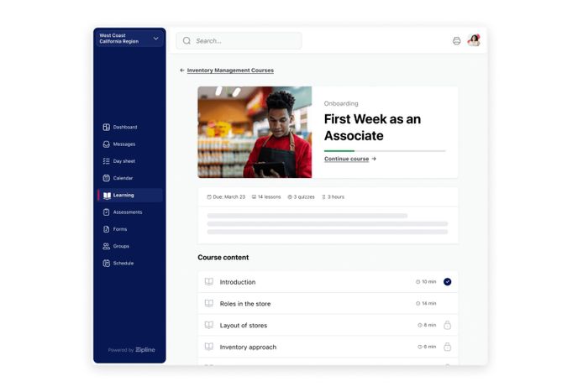Click the hourglass icon by 3 hours
This screenshot has width=588, height=392.
[323, 196]
